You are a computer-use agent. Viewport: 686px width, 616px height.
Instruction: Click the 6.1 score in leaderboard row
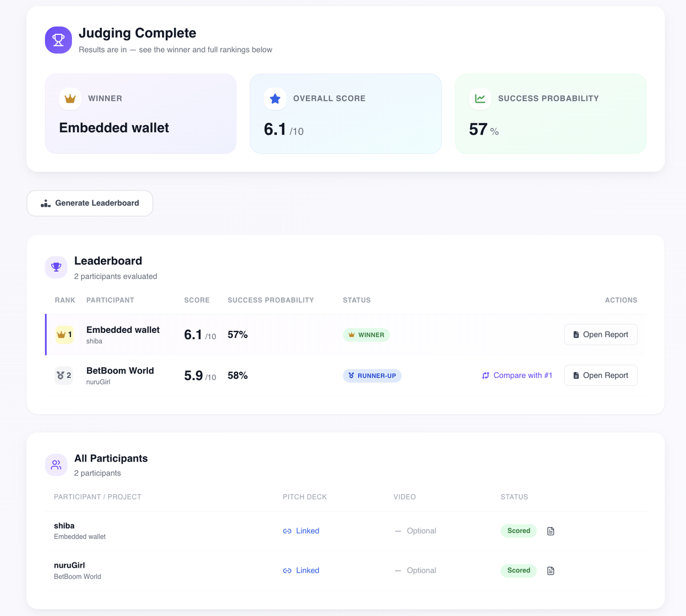coord(200,335)
